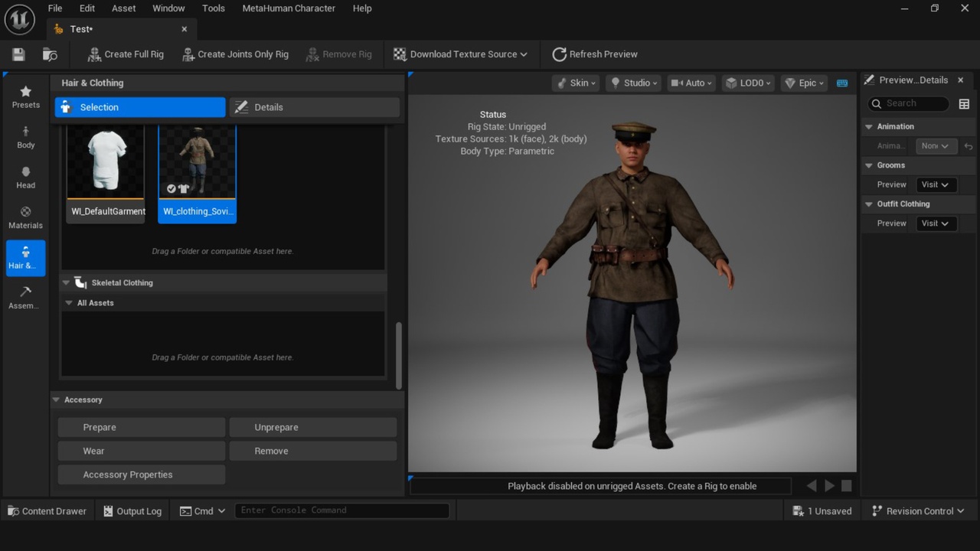980x551 pixels.
Task: Collapse the Outfit Clothing section
Action: (x=869, y=204)
